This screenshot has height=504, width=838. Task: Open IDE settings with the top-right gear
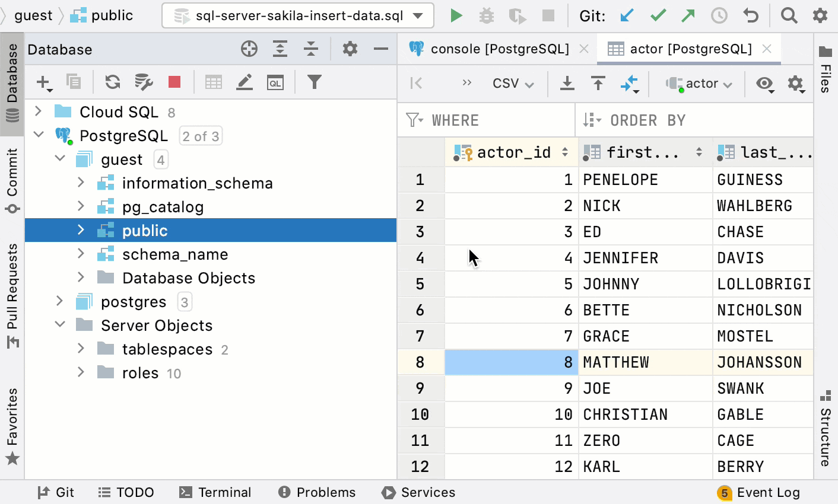coord(820,15)
